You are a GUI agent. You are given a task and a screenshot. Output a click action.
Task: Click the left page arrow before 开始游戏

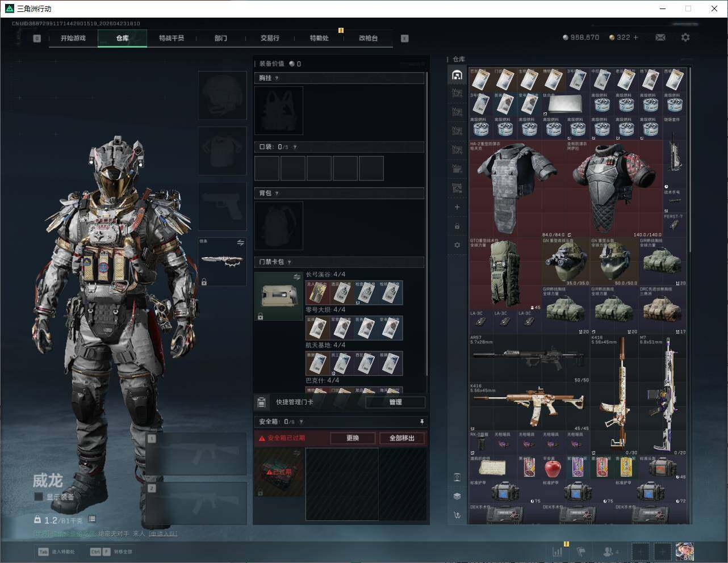click(37, 39)
